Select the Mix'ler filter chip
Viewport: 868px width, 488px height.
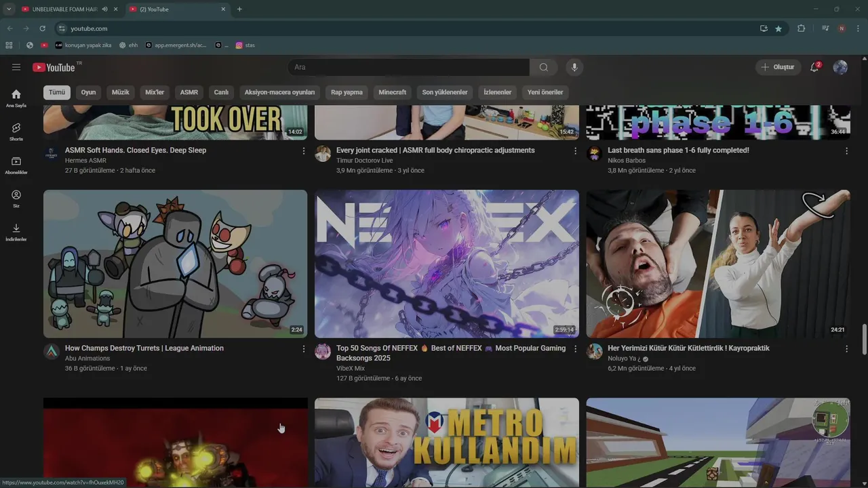point(155,92)
